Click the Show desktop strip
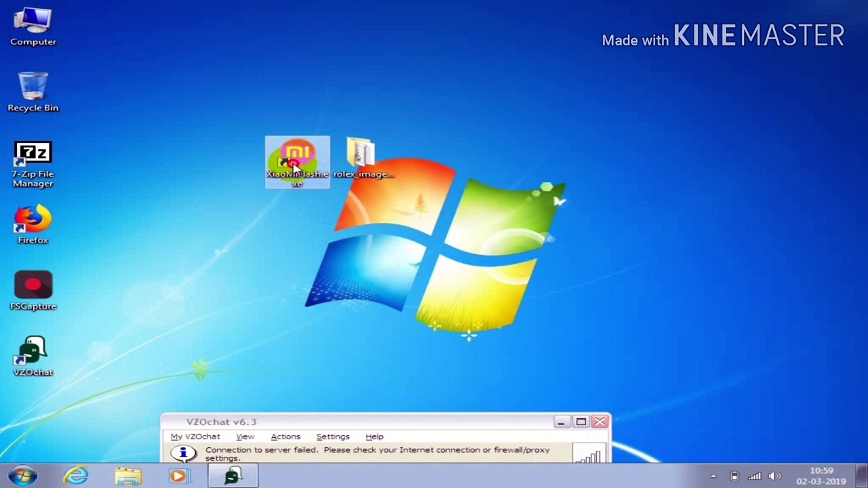Image resolution: width=868 pixels, height=488 pixels. click(x=862, y=476)
